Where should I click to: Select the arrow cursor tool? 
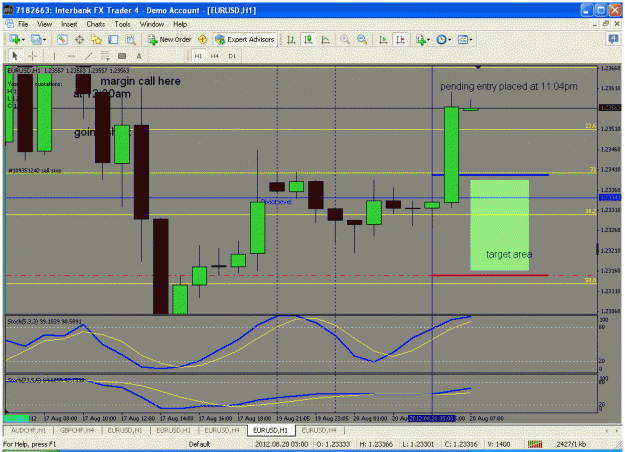click(x=15, y=56)
